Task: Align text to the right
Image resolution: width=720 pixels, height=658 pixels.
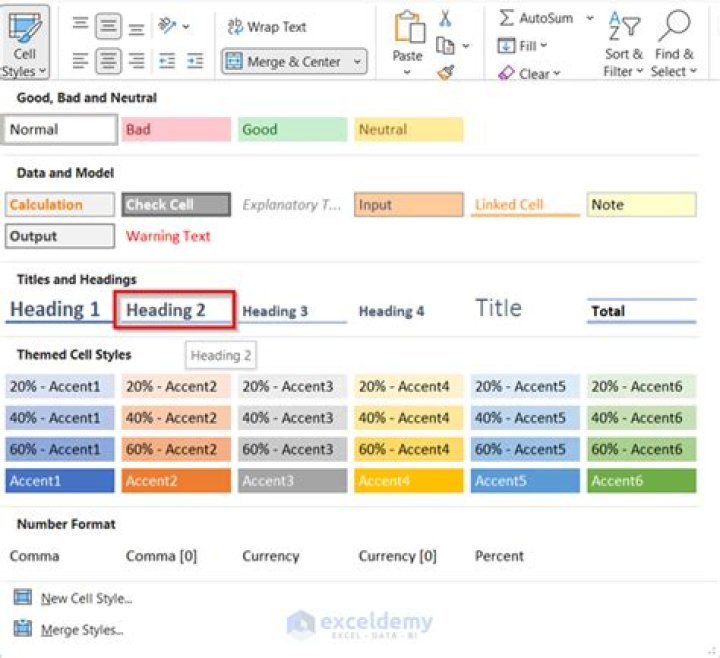Action: click(x=136, y=61)
